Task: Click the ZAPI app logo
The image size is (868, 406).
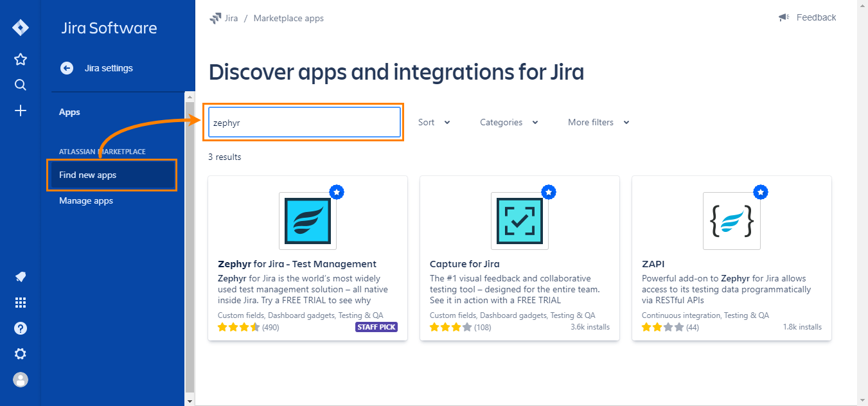Action: click(x=732, y=221)
